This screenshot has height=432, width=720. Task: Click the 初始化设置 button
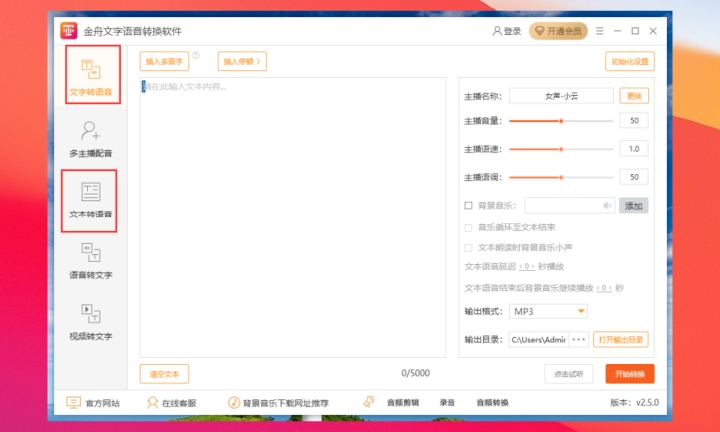pos(630,62)
